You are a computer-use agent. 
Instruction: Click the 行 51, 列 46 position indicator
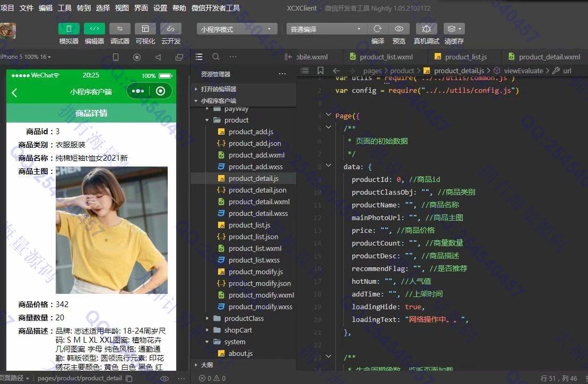[559, 378]
